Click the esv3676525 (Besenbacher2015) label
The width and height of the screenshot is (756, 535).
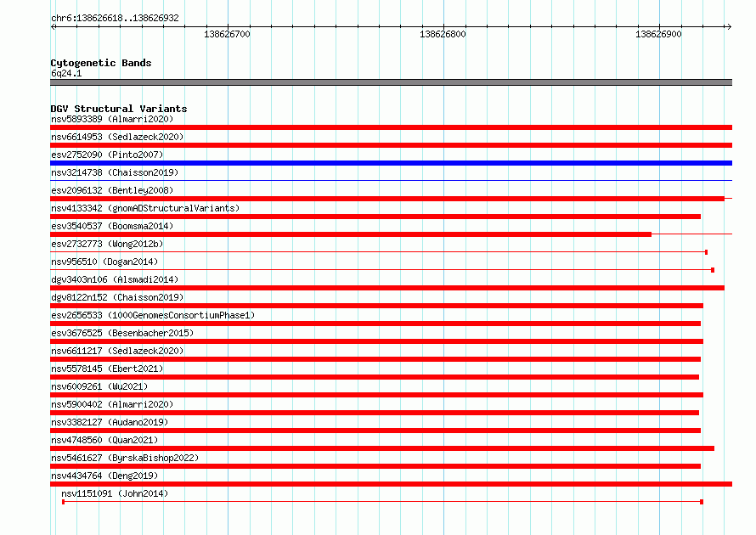tap(122, 333)
